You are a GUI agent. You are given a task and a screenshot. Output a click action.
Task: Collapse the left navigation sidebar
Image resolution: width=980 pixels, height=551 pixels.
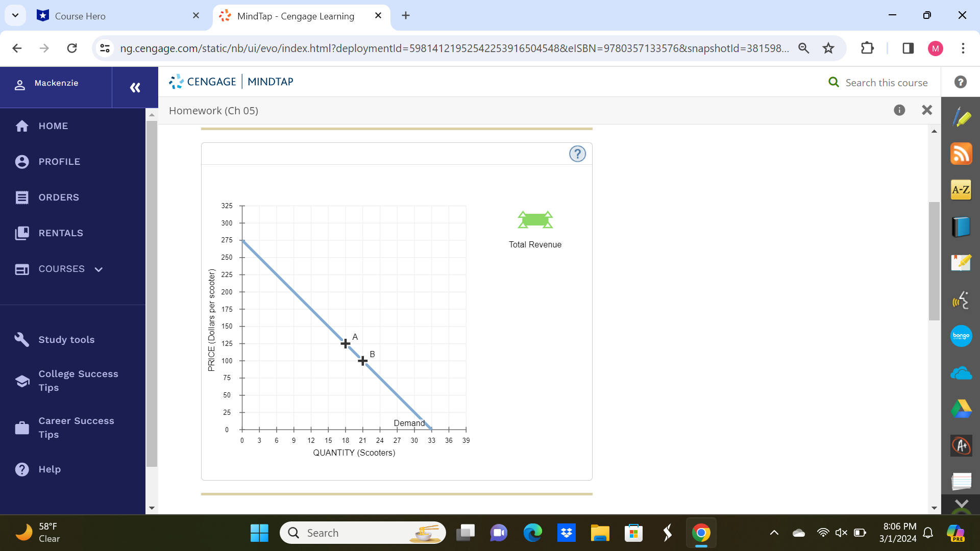tap(135, 87)
